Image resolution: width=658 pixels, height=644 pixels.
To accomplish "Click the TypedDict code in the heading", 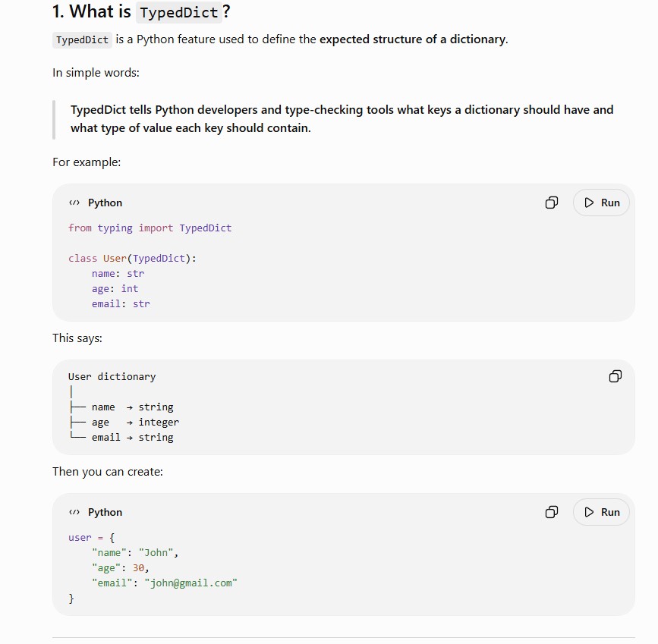I will pyautogui.click(x=179, y=13).
